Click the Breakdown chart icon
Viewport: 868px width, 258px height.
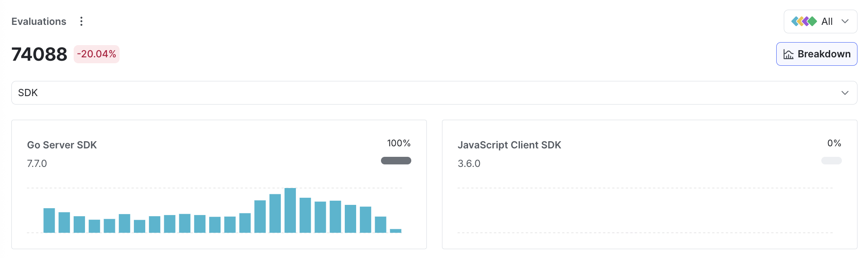tap(788, 54)
